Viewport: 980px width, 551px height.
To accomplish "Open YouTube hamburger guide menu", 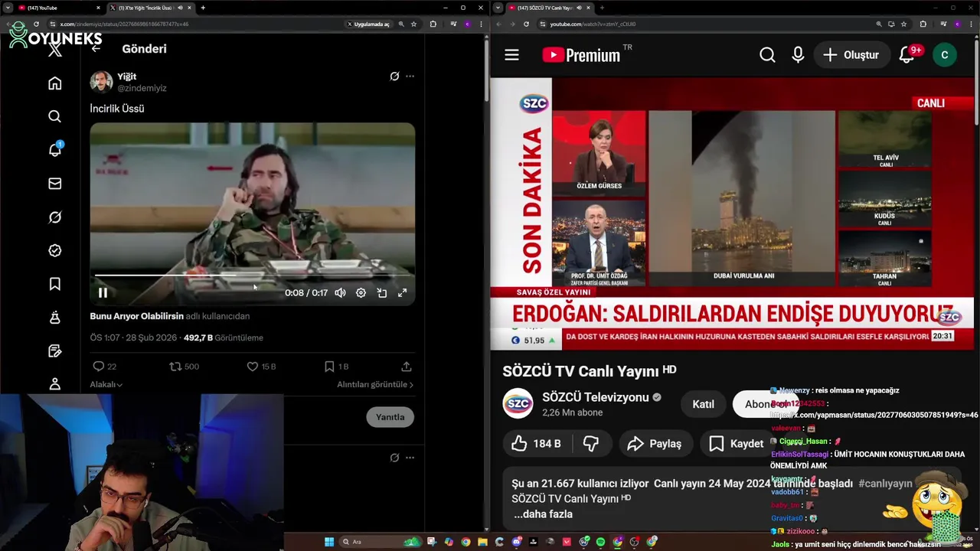I will click(x=511, y=55).
